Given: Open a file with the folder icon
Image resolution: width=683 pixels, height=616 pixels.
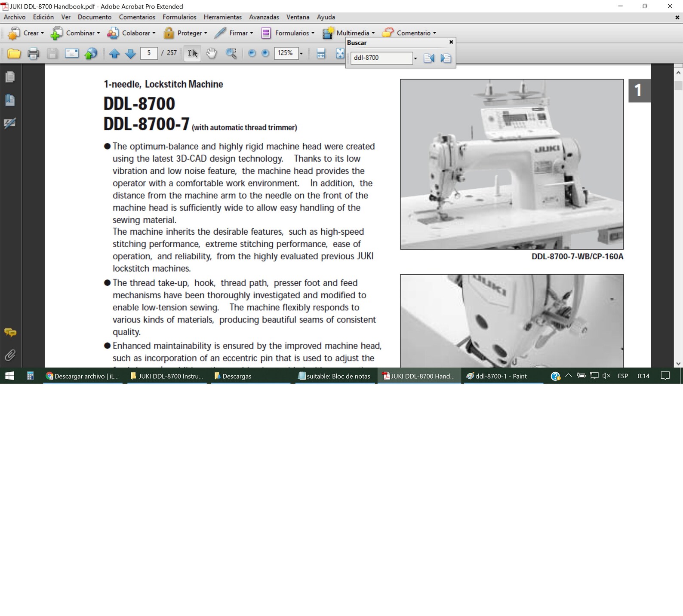Looking at the screenshot, I should click(14, 53).
